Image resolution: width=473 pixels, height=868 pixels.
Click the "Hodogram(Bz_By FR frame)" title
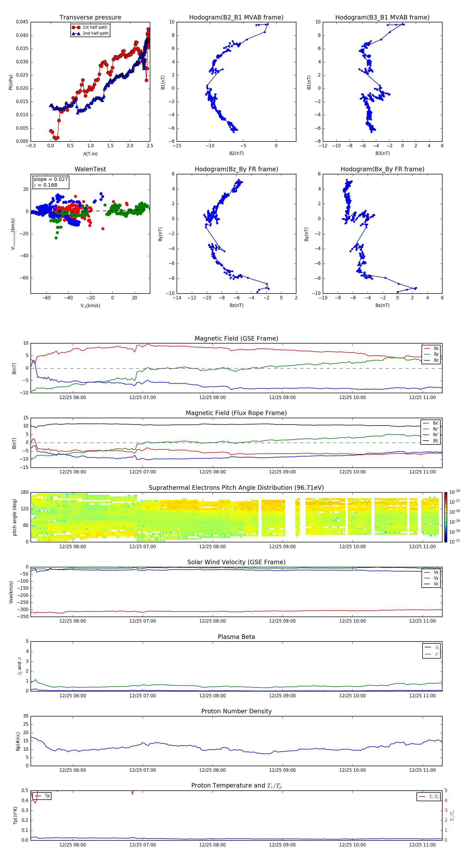[x=236, y=169]
